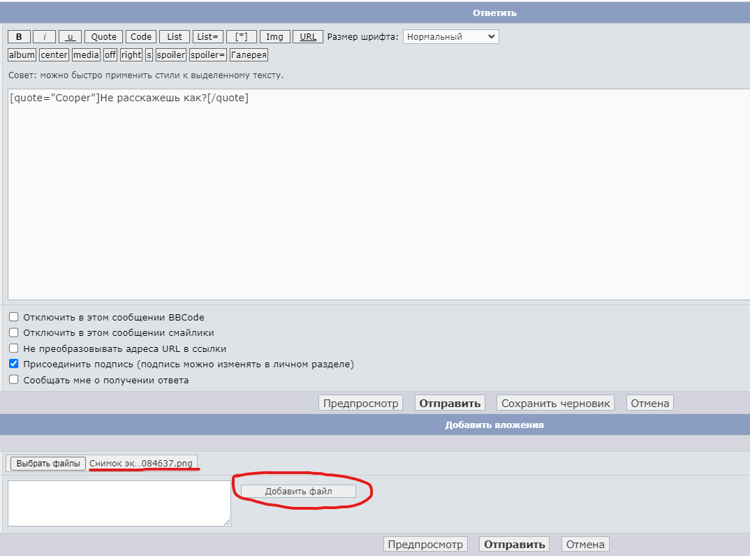
Task: Apply bold with the B button
Action: click(x=19, y=37)
